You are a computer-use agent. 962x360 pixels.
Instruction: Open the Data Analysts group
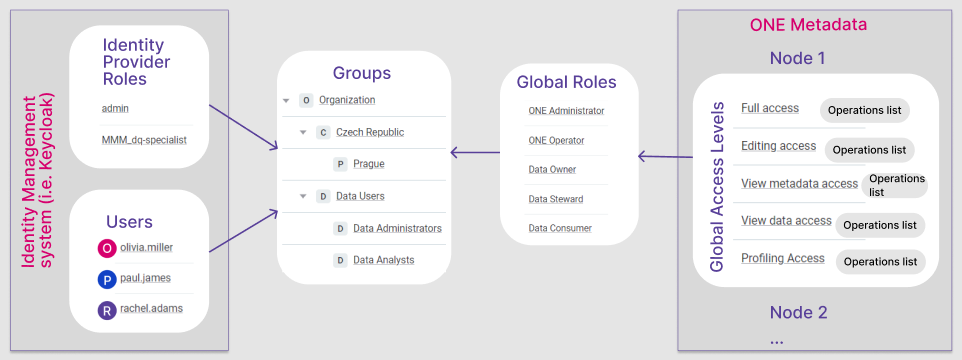383,260
